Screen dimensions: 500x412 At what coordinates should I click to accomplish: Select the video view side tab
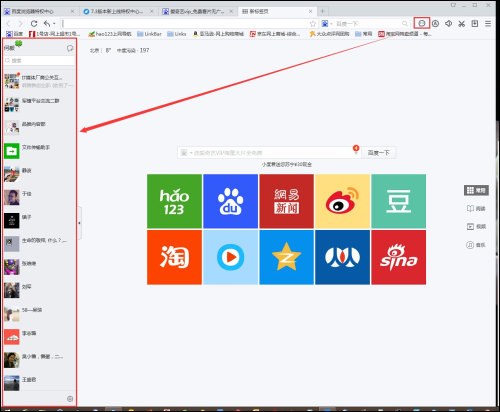476,226
